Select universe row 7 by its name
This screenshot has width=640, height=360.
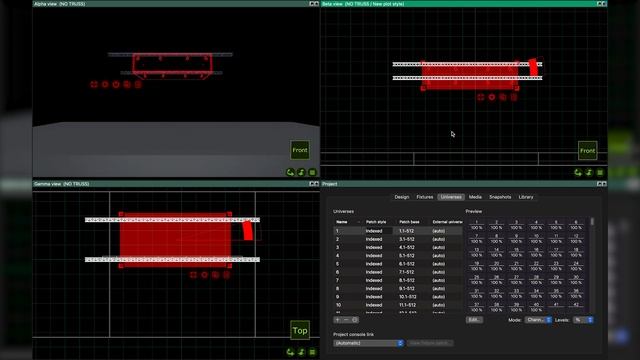pyautogui.click(x=338, y=280)
